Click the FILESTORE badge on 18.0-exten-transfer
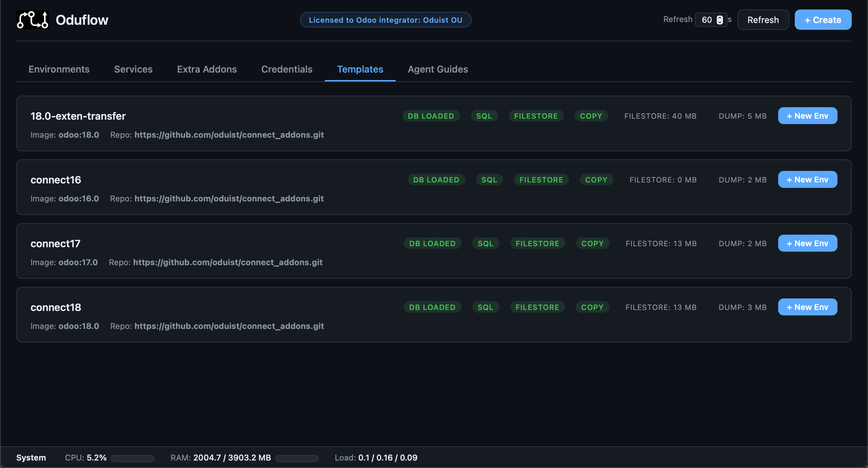868x468 pixels. pos(536,116)
